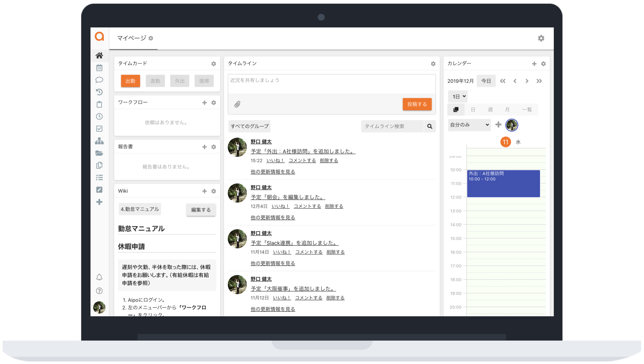Open the help question mark icon

click(99, 291)
